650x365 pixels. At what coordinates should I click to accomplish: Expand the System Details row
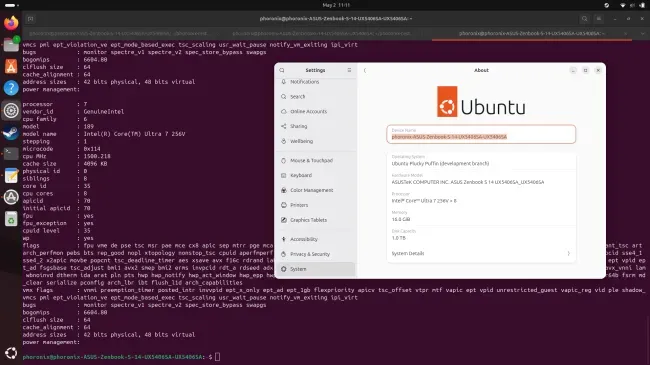pyautogui.click(x=481, y=253)
